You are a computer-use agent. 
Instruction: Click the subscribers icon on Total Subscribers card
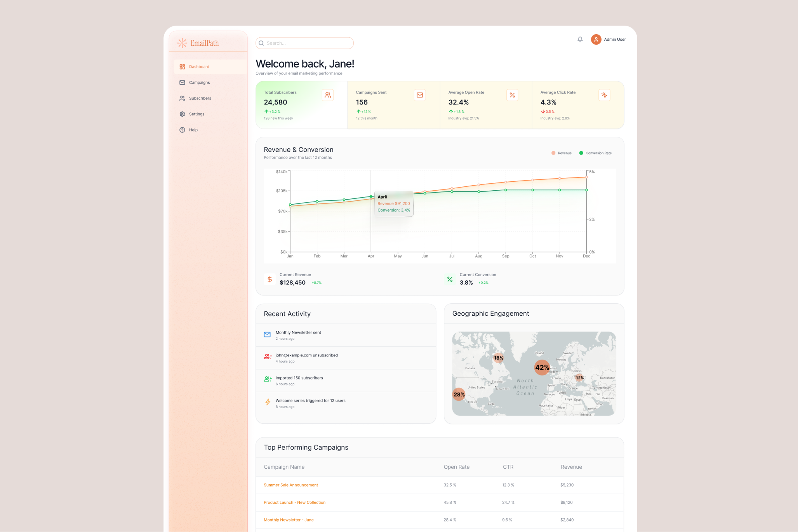click(x=328, y=95)
